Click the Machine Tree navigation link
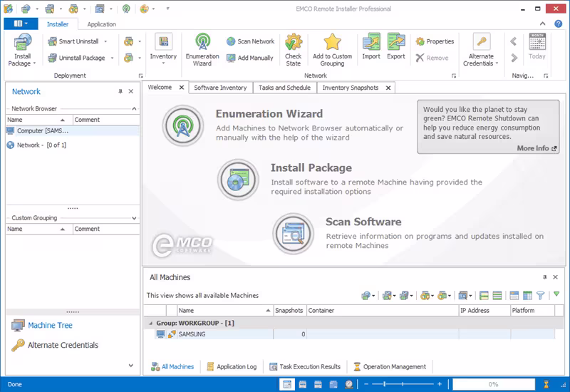This screenshot has width=570, height=392. point(50,326)
